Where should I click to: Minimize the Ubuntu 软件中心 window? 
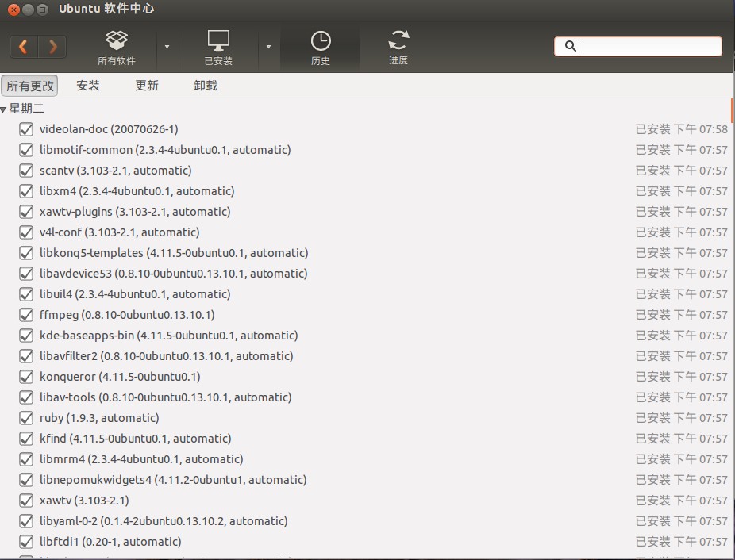click(x=28, y=10)
